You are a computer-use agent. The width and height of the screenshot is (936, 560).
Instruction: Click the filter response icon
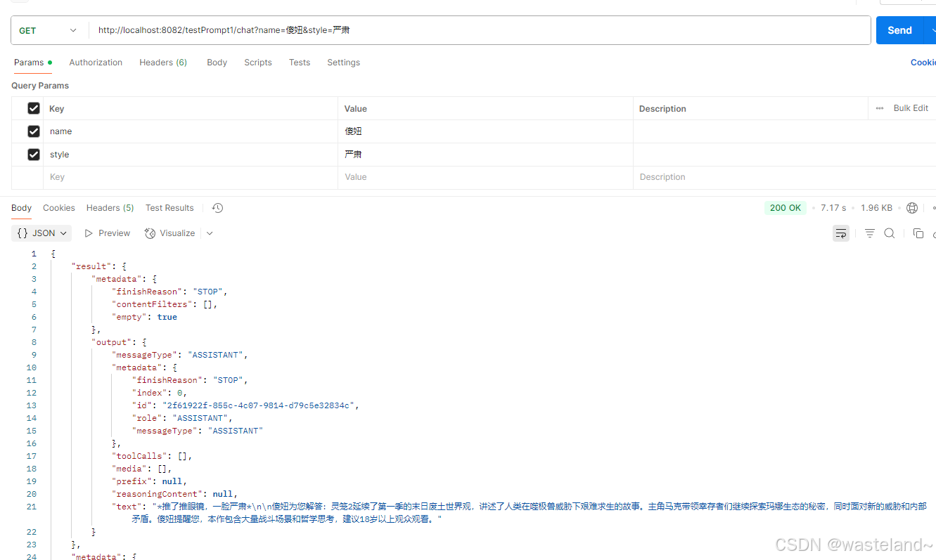pos(870,233)
